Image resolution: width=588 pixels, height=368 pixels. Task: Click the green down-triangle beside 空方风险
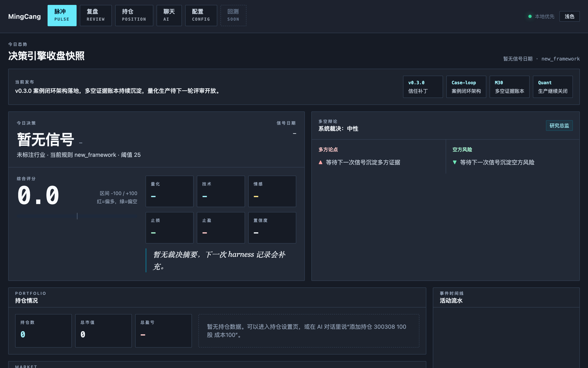(455, 162)
